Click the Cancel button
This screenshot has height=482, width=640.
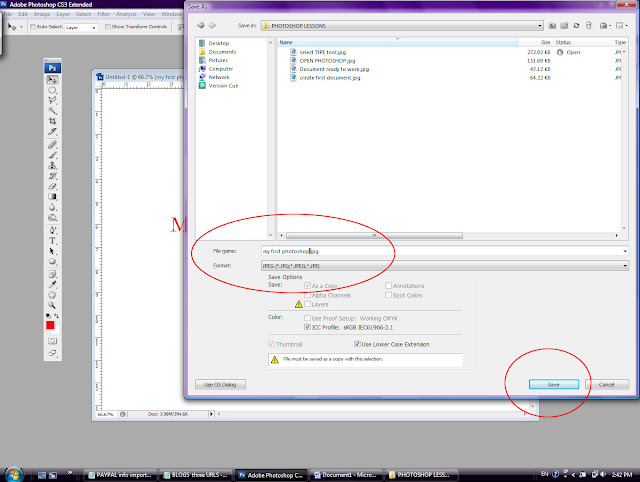(x=607, y=384)
